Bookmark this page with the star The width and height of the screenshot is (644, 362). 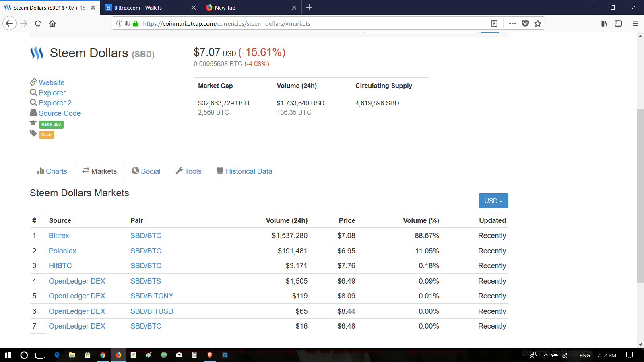(538, 23)
